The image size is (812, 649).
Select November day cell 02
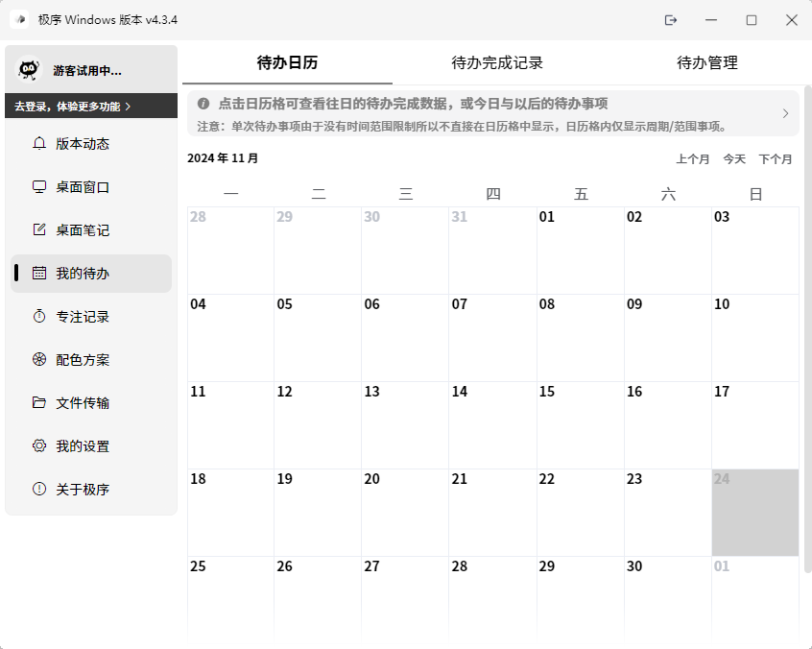(x=668, y=251)
